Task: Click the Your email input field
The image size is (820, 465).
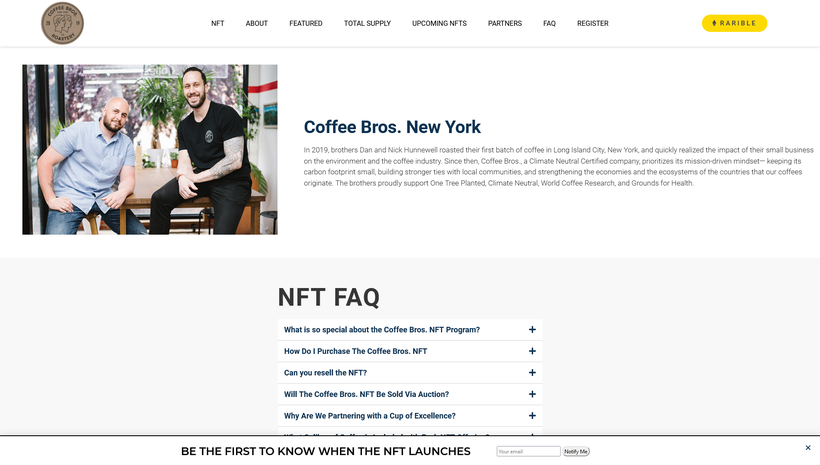Action: (x=528, y=452)
